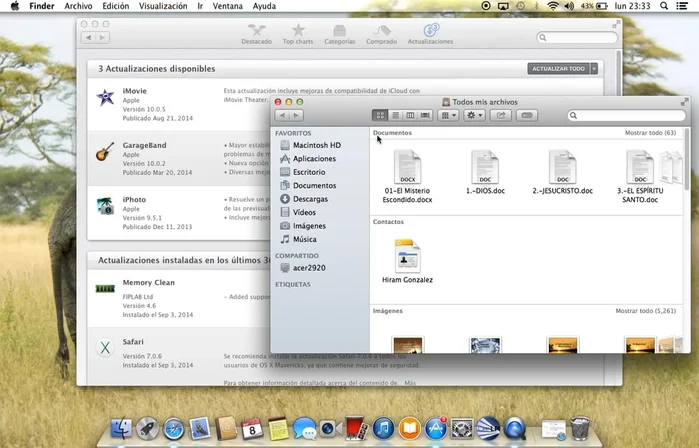699x448 pixels.
Task: Click Mostrar todo (63) for Documentos
Action: (x=650, y=133)
